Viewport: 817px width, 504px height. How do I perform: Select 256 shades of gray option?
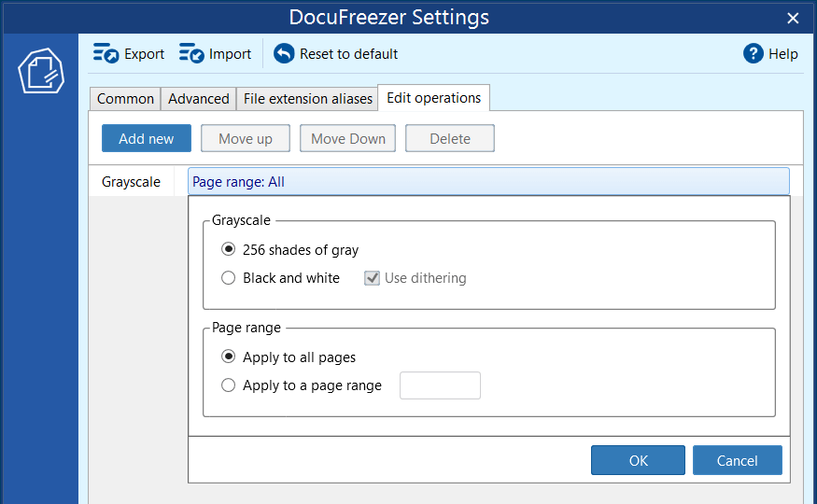228,249
